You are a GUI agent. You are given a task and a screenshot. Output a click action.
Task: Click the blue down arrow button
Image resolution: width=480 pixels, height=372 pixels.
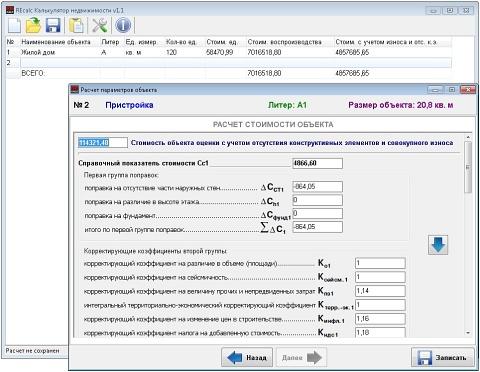[438, 245]
